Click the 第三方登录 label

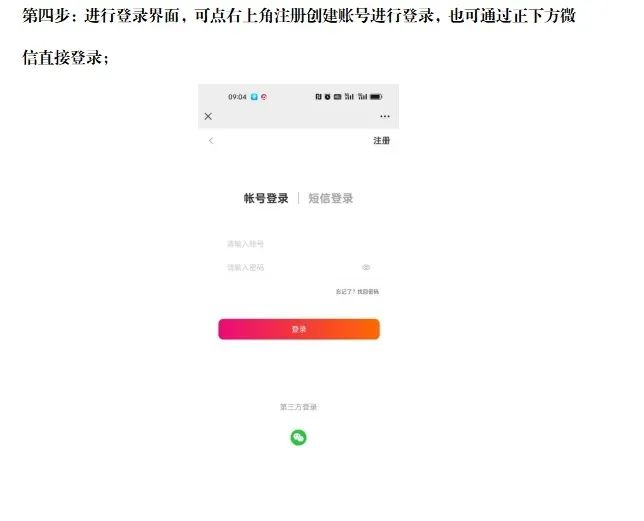299,407
